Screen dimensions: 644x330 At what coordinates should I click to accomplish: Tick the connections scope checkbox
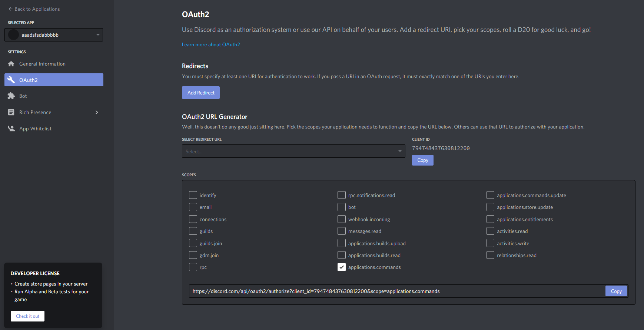193,219
